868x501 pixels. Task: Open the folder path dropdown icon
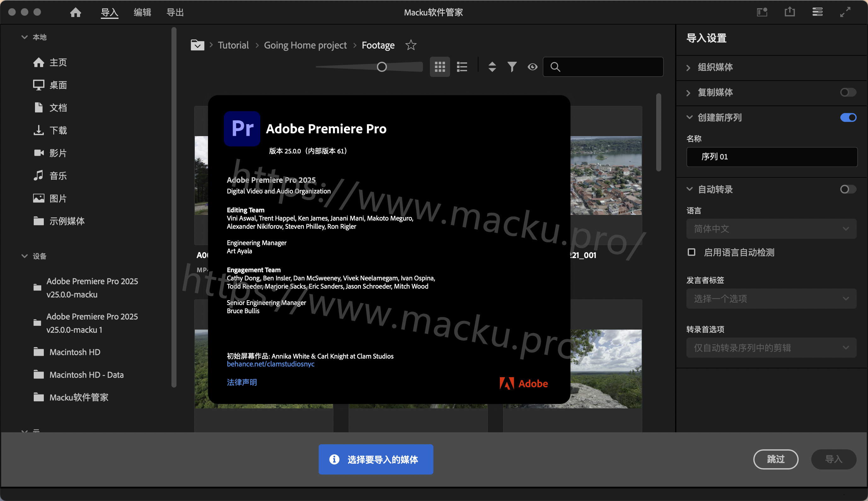click(x=197, y=45)
